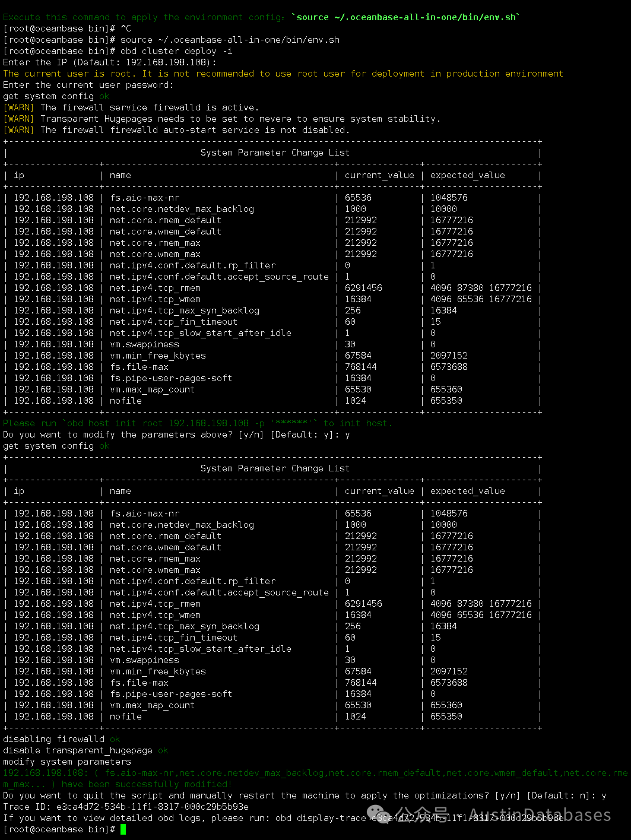Select the "^C" prompt line
The height and width of the screenshot is (840, 631).
(x=67, y=28)
